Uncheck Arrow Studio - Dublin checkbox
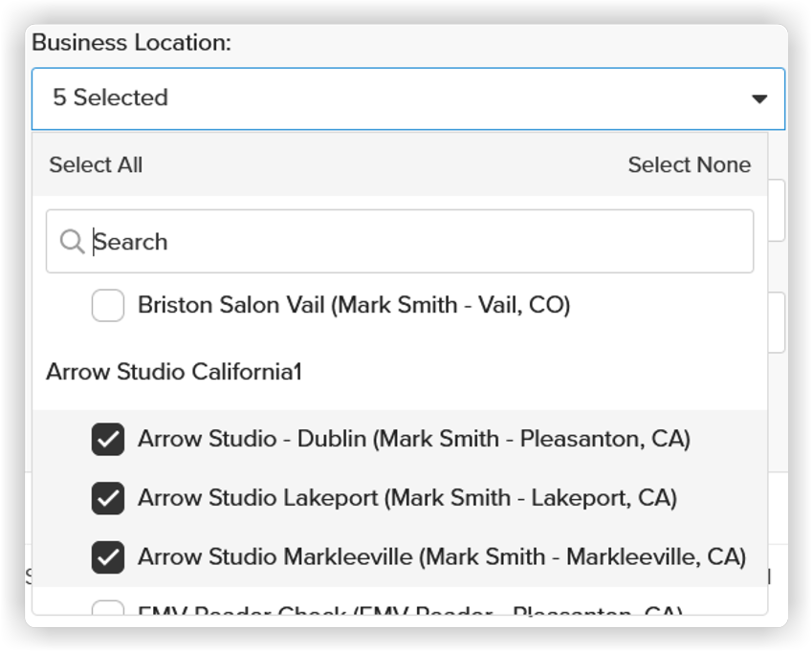 click(108, 440)
